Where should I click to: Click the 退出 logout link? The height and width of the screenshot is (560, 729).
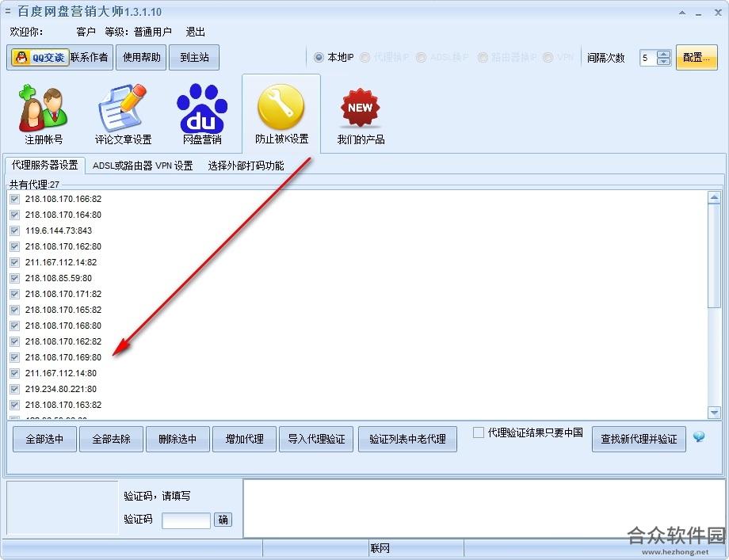click(195, 32)
